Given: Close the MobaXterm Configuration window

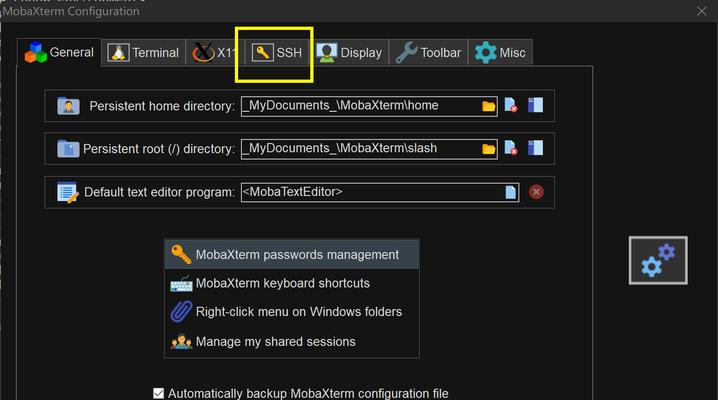Looking at the screenshot, I should point(702,11).
